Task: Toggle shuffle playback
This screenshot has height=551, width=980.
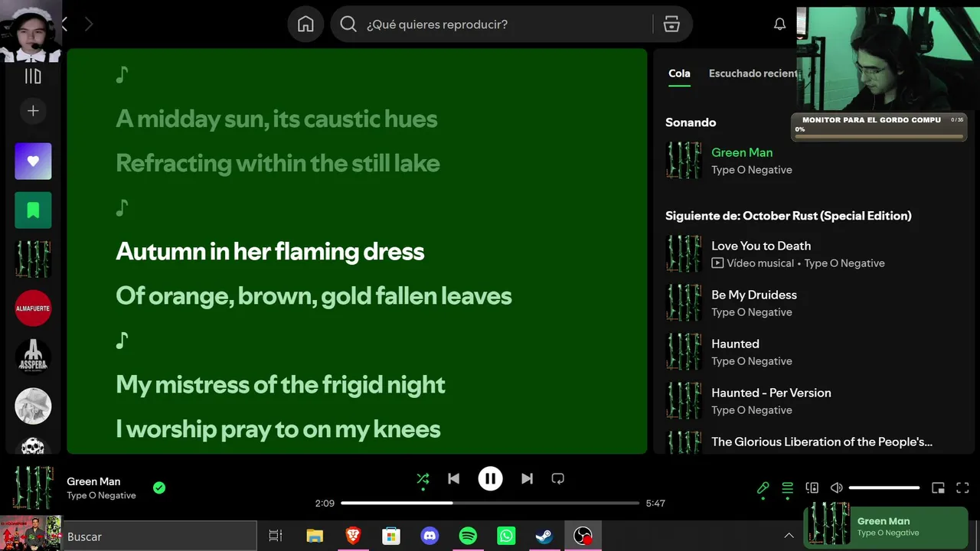Action: pyautogui.click(x=423, y=479)
